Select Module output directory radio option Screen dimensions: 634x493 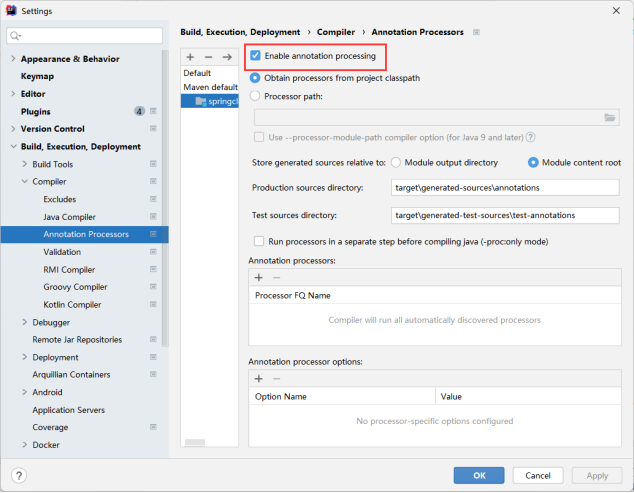397,162
